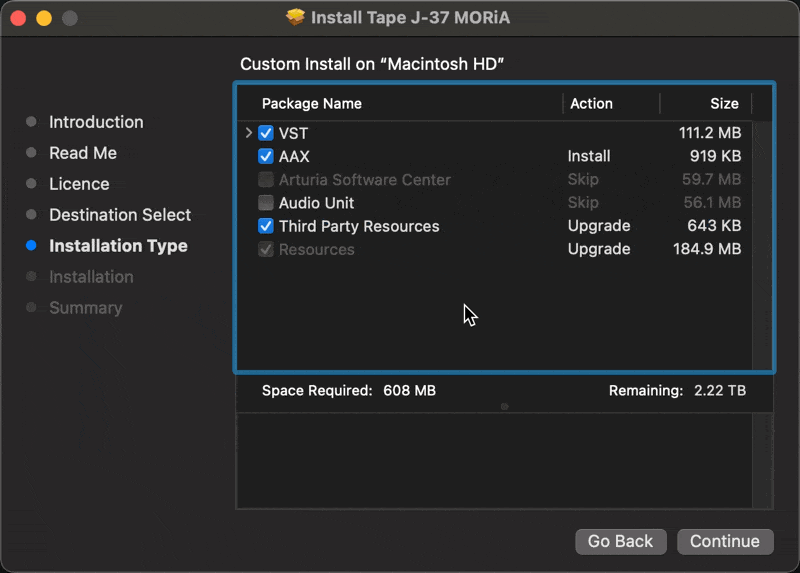This screenshot has width=800, height=573.
Task: Select the Installation Type step
Action: (x=118, y=246)
